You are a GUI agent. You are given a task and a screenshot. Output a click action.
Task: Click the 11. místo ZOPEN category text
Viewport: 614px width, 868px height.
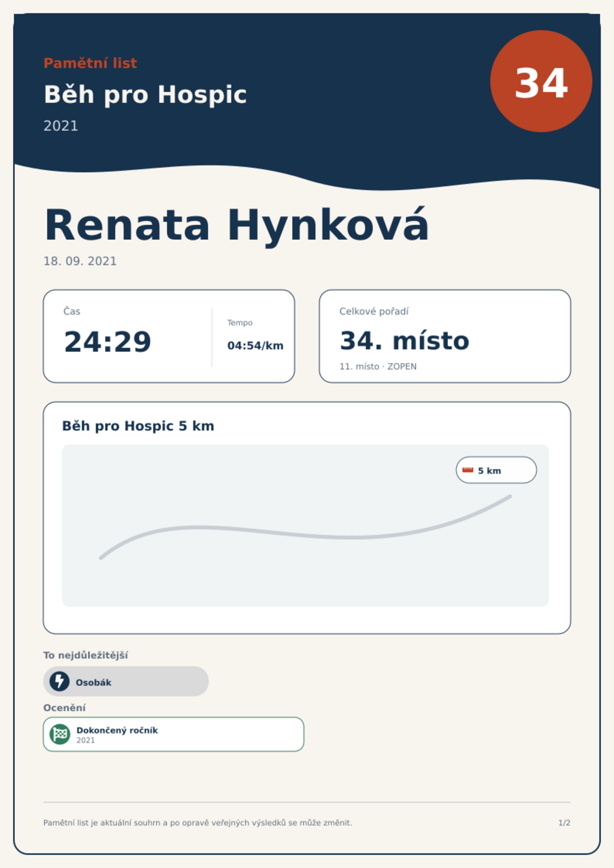coord(378,366)
